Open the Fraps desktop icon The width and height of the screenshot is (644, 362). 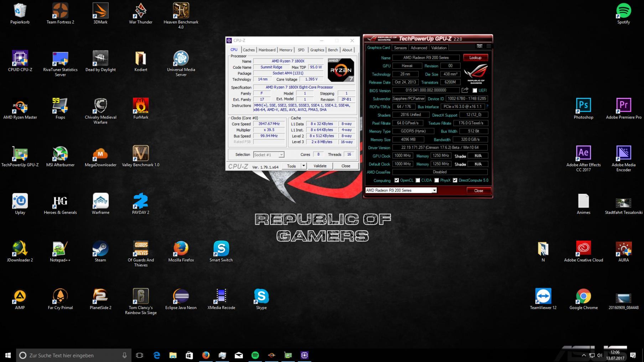[x=60, y=109]
